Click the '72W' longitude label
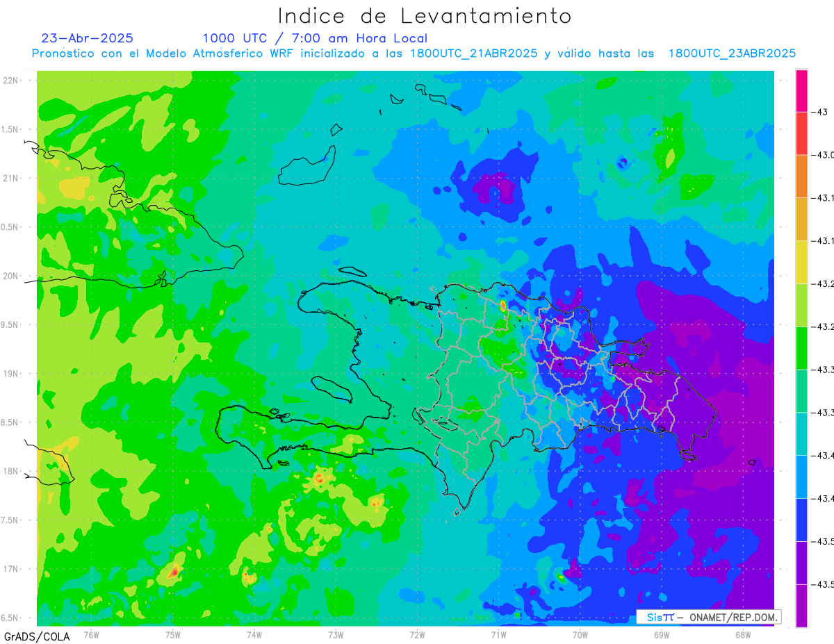 tap(417, 634)
